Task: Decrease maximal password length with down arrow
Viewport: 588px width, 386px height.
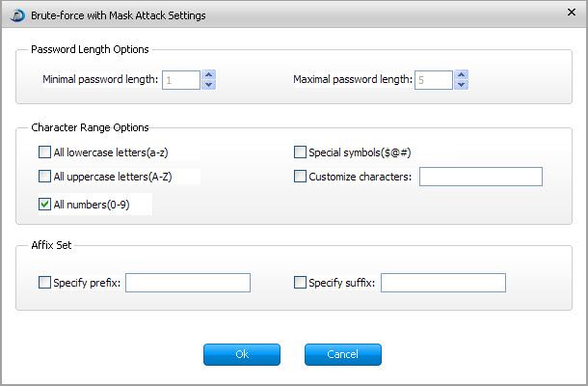Action: coord(462,85)
